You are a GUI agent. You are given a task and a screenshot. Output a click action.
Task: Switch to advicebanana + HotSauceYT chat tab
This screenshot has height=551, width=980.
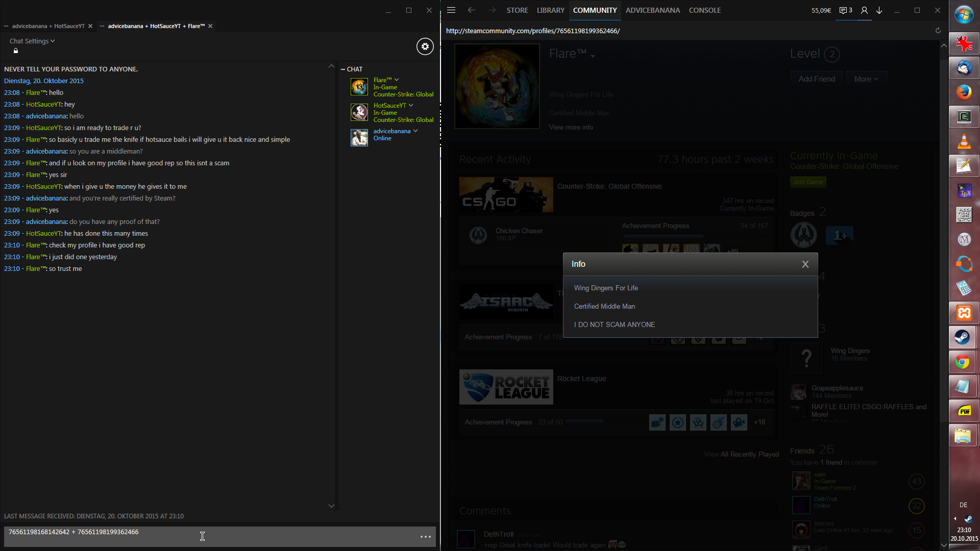[48, 26]
